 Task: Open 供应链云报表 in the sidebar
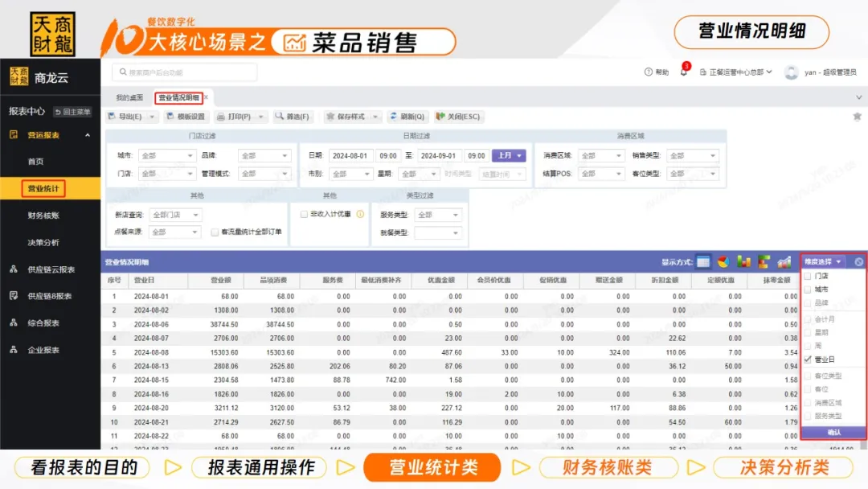[51, 269]
